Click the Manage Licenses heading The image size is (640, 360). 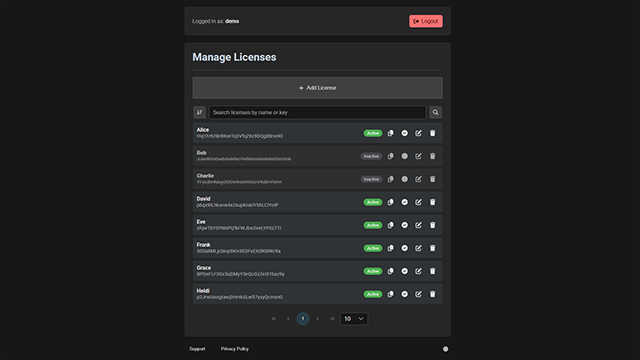[234, 57]
